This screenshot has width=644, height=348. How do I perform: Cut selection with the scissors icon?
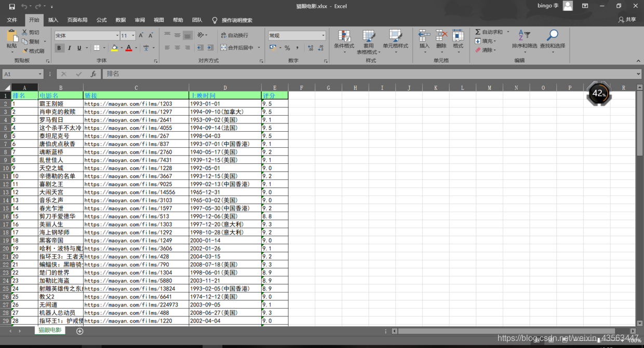pyautogui.click(x=25, y=32)
